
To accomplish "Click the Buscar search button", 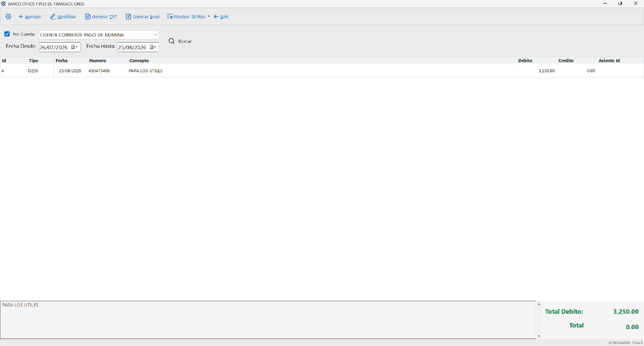I will click(x=180, y=41).
